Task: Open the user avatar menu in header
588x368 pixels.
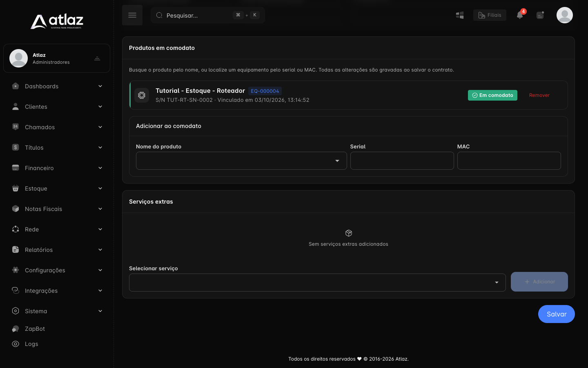Action: point(565,15)
